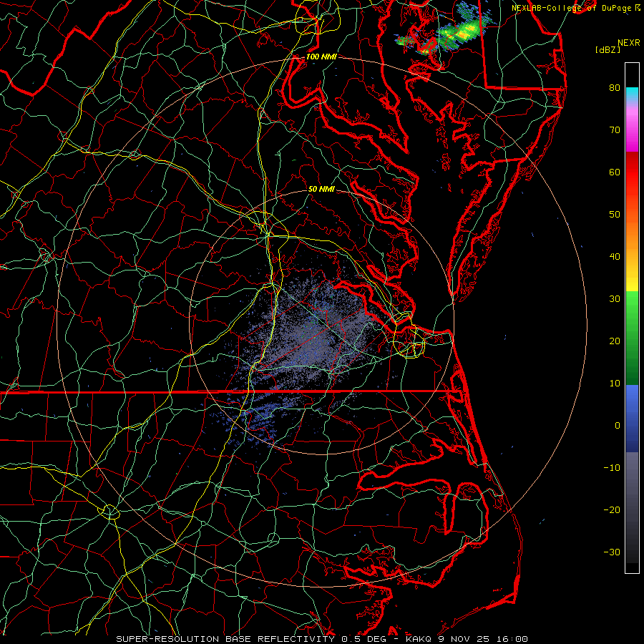644x644 pixels.
Task: Click the -10 value on the dBZ scale
Action: [612, 467]
